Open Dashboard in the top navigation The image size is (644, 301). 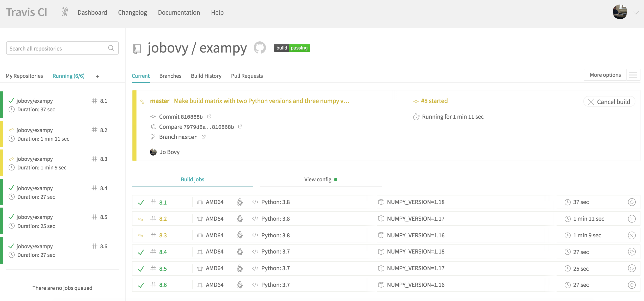pyautogui.click(x=92, y=12)
